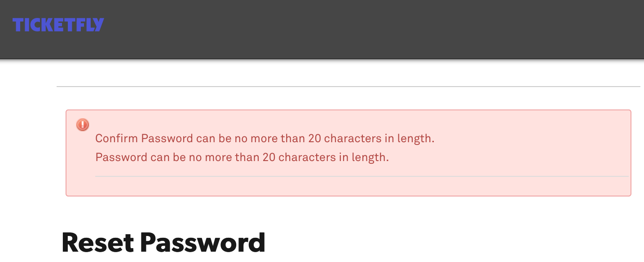The height and width of the screenshot is (262, 644).
Task: Click the Password length error message
Action: point(242,157)
